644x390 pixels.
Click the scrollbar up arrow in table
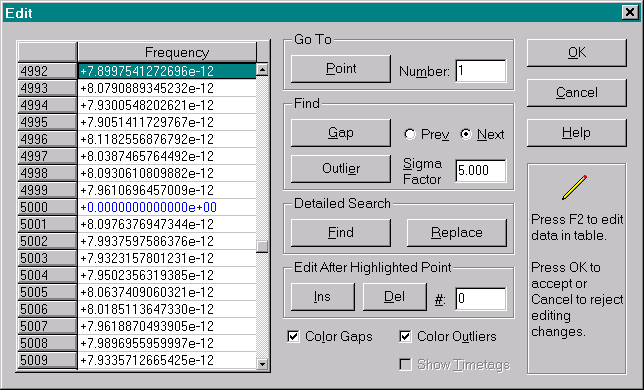click(x=262, y=69)
